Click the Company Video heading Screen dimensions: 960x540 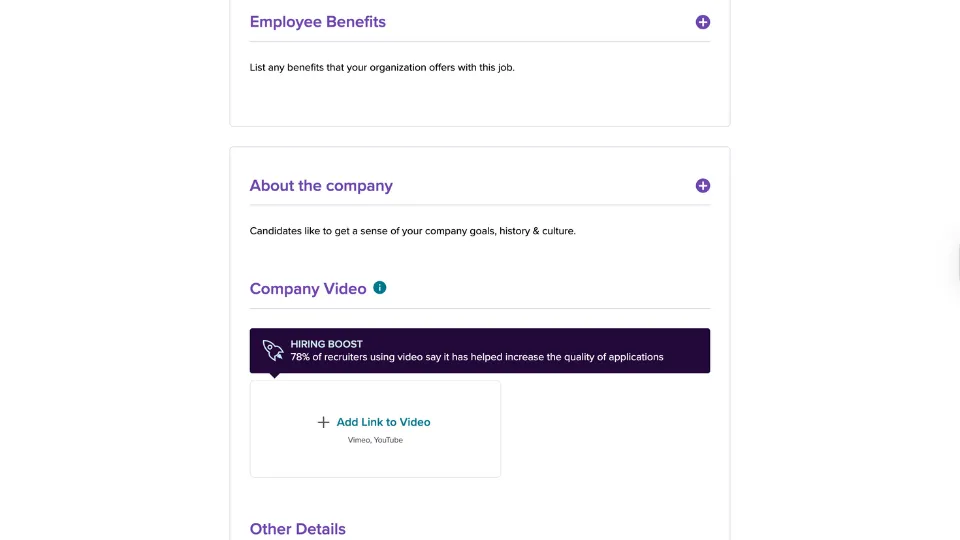coord(308,289)
